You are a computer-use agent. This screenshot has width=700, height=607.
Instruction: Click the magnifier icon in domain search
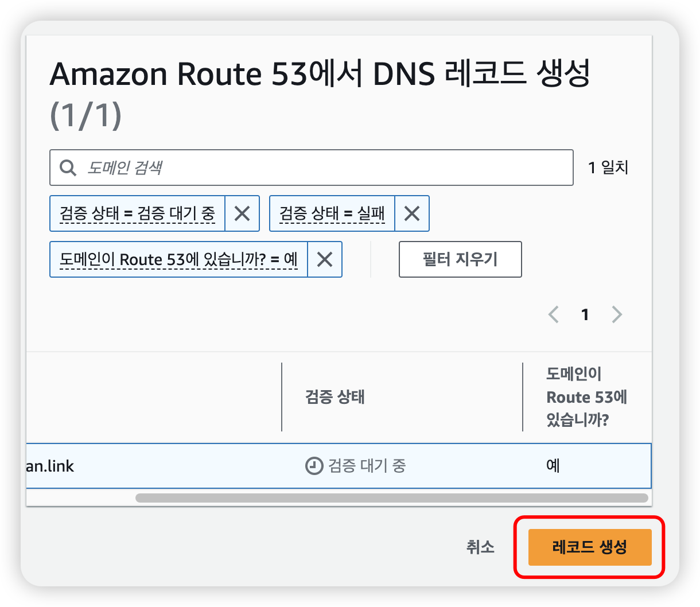point(68,168)
